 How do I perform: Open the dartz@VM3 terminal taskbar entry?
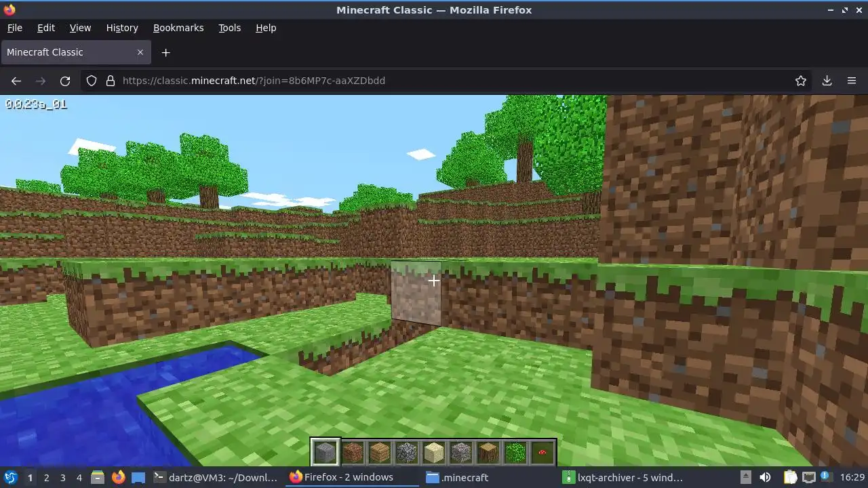pyautogui.click(x=216, y=478)
